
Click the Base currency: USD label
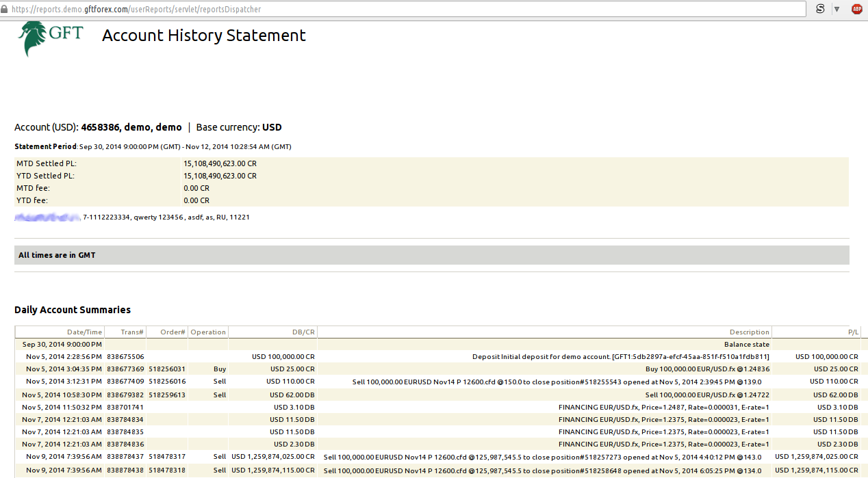239,127
